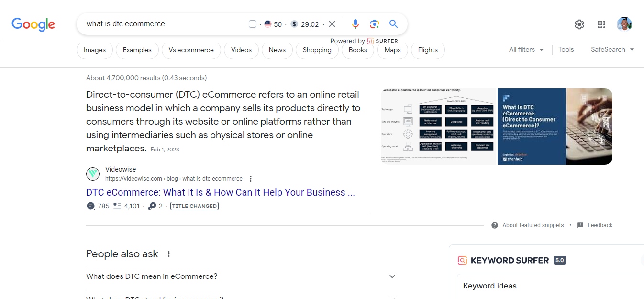Click the Videowise site favicon
Screen dimensions: 644x299
[x=93, y=174]
